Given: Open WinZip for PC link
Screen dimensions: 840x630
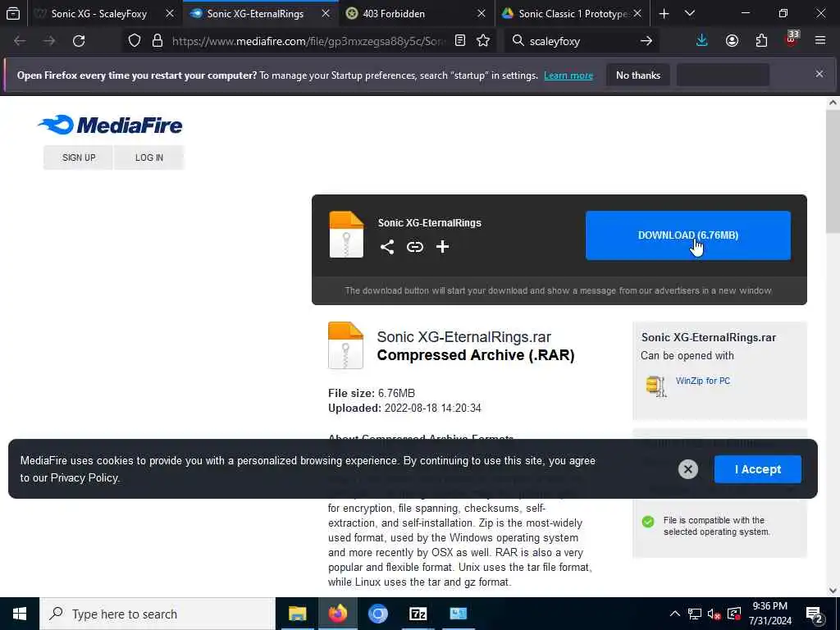Looking at the screenshot, I should [702, 381].
